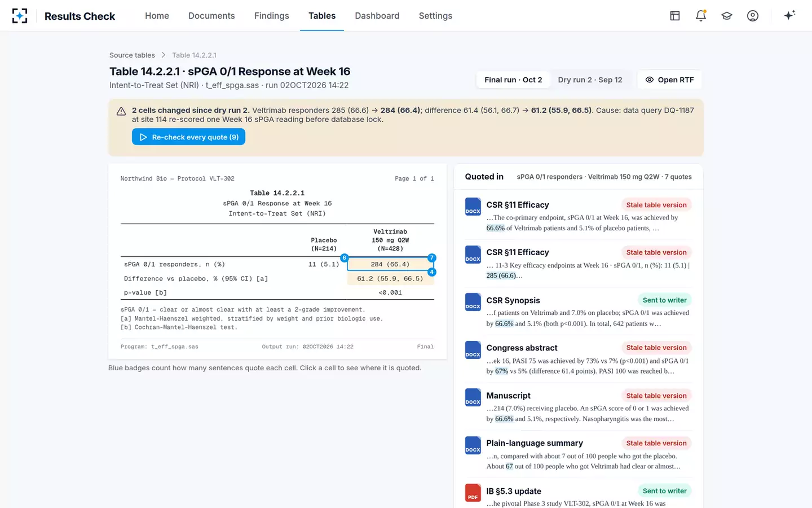The height and width of the screenshot is (508, 812).
Task: Click quote-count badge 6 on the table
Action: coord(344,258)
